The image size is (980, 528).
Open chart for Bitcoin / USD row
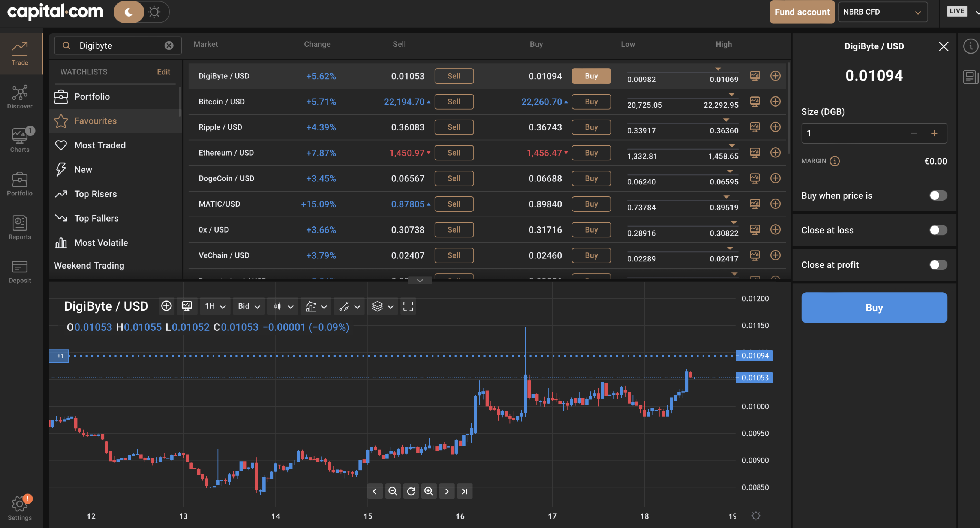pyautogui.click(x=755, y=102)
